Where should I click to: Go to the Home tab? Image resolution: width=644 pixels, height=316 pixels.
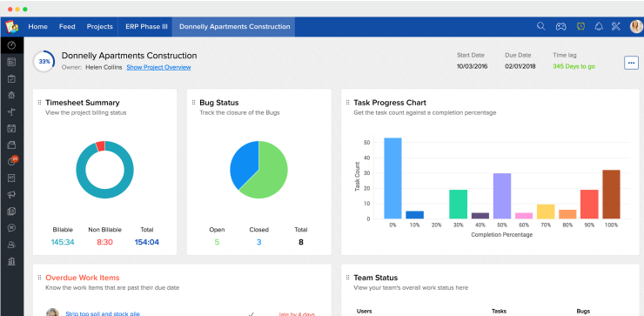click(x=37, y=27)
